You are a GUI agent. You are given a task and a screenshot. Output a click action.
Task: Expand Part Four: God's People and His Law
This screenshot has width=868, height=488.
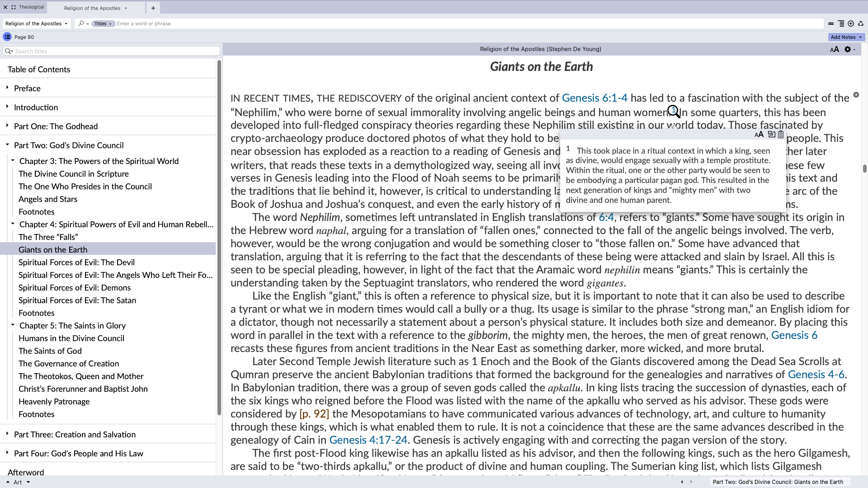tap(7, 453)
